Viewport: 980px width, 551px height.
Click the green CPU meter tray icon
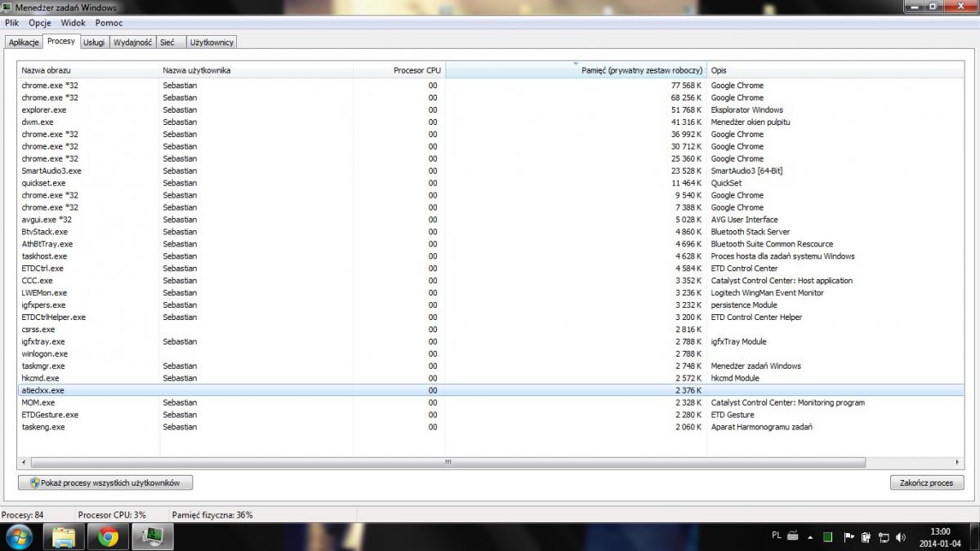827,536
